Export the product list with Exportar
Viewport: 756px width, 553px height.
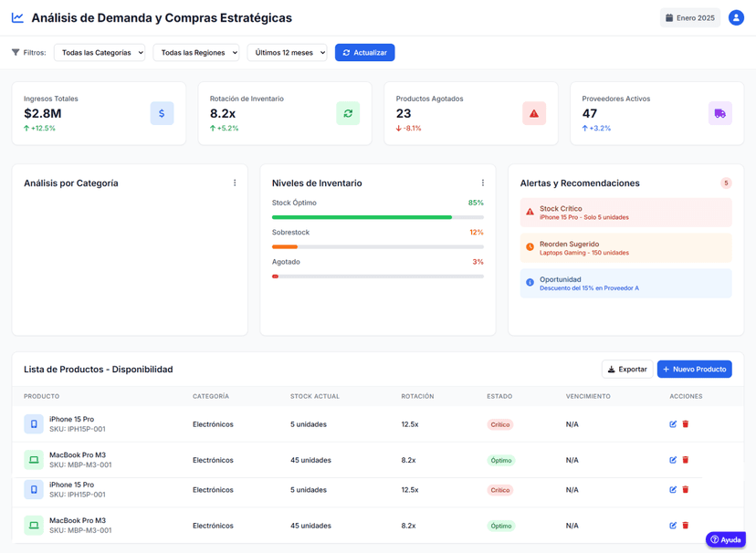tap(627, 369)
